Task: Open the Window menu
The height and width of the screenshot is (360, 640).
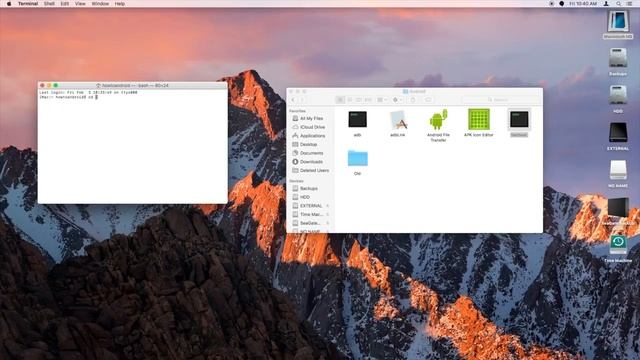Action: pyautogui.click(x=100, y=4)
